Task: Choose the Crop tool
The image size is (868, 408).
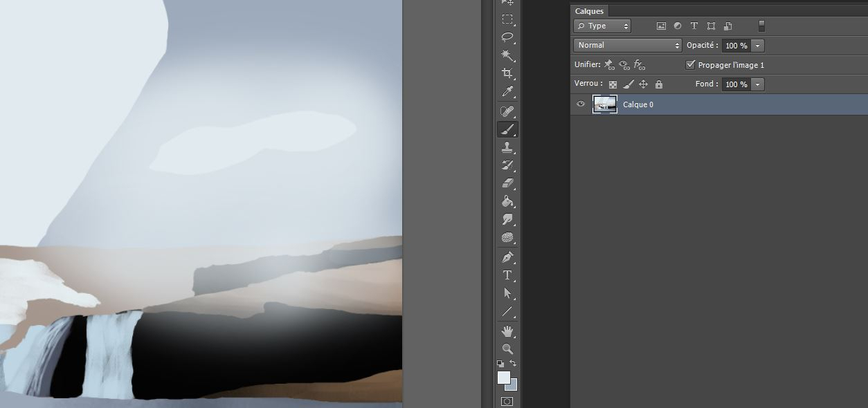Action: (x=507, y=73)
